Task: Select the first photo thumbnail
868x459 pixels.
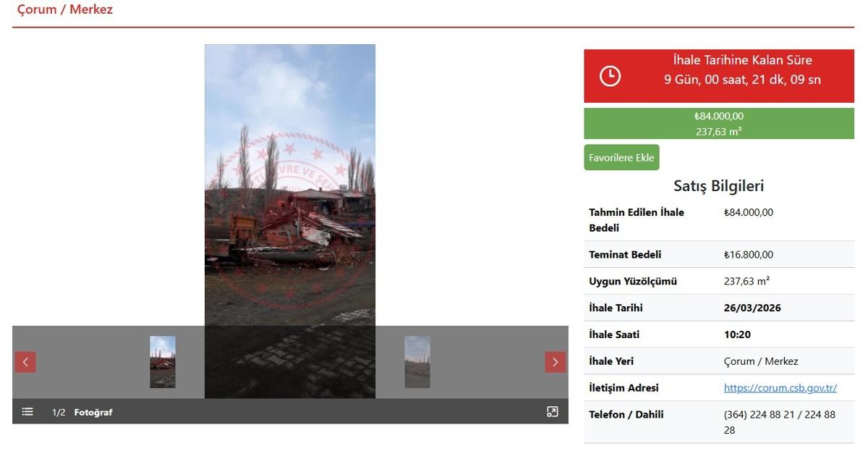Action: coord(163,362)
